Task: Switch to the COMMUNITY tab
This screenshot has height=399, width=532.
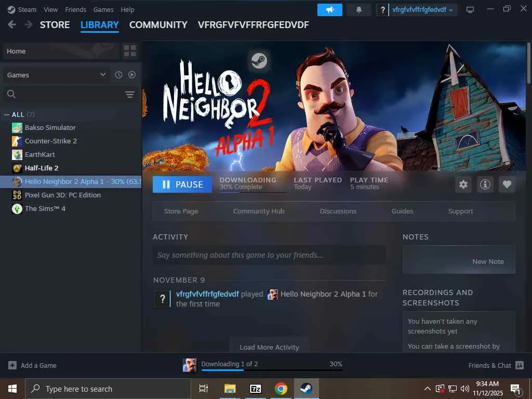Action: 158,25
